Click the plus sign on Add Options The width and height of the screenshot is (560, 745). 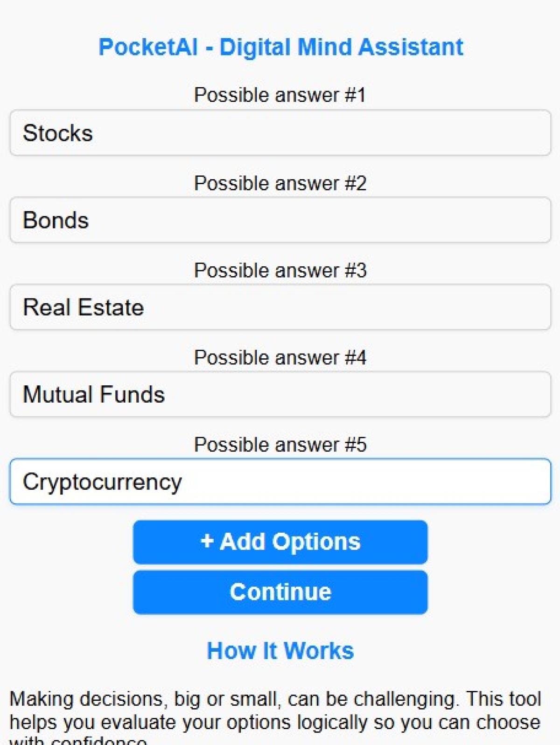pyautogui.click(x=207, y=542)
